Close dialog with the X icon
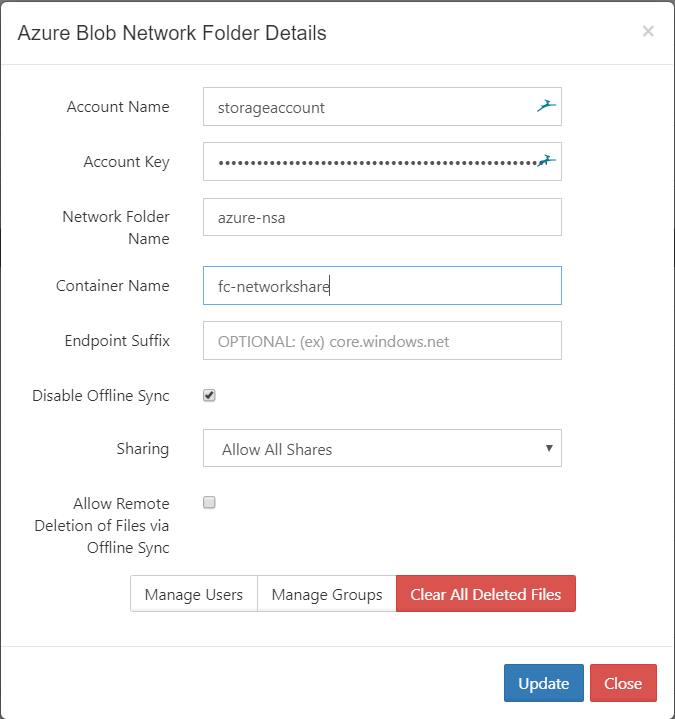675x719 pixels. coord(648,31)
